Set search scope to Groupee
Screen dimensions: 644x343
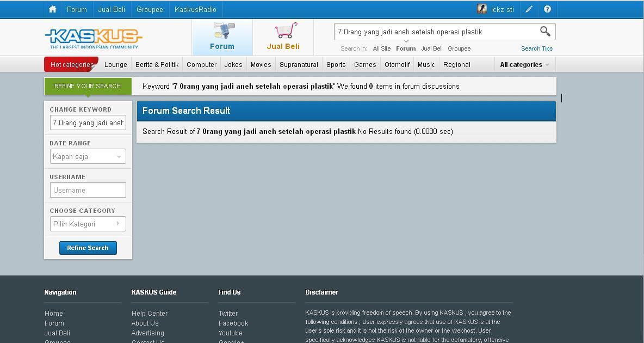459,48
